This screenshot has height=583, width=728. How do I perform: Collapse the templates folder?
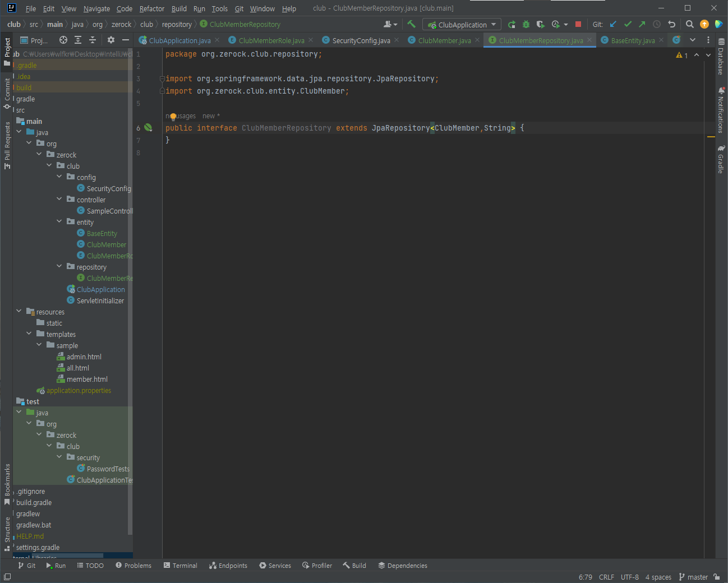tap(29, 334)
